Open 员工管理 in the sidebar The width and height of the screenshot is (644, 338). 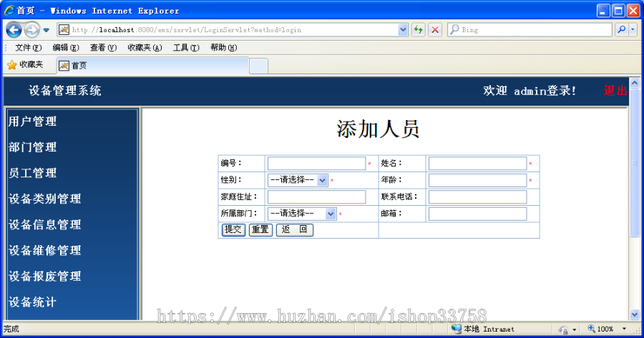32,173
